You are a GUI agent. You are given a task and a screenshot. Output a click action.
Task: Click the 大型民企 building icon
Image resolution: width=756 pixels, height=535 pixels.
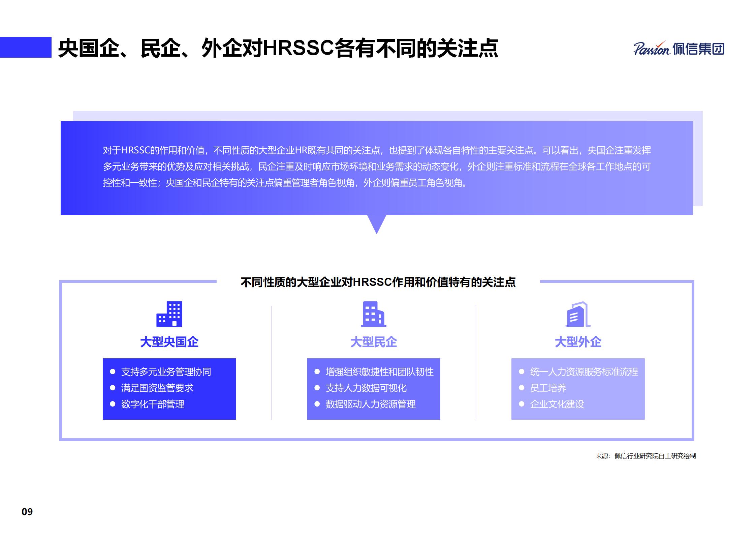(373, 314)
